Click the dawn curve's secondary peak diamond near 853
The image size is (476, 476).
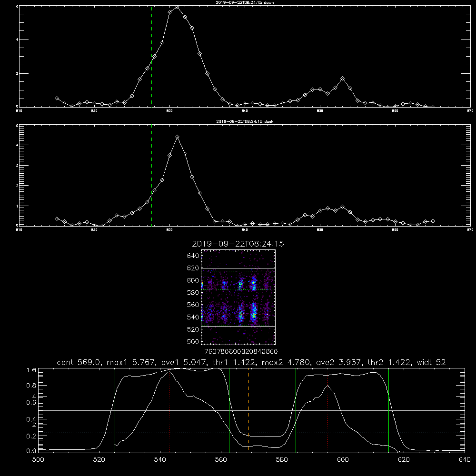click(x=342, y=79)
